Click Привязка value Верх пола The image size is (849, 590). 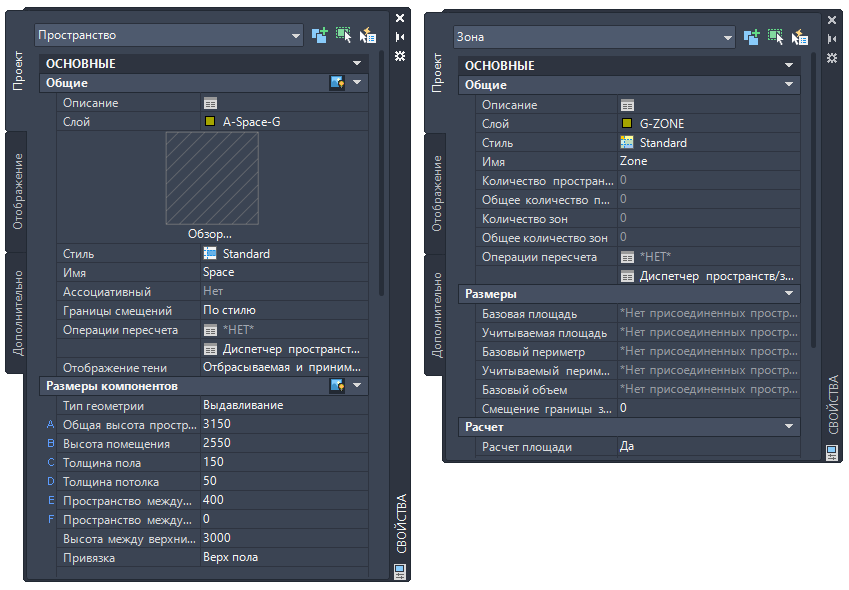(x=284, y=557)
